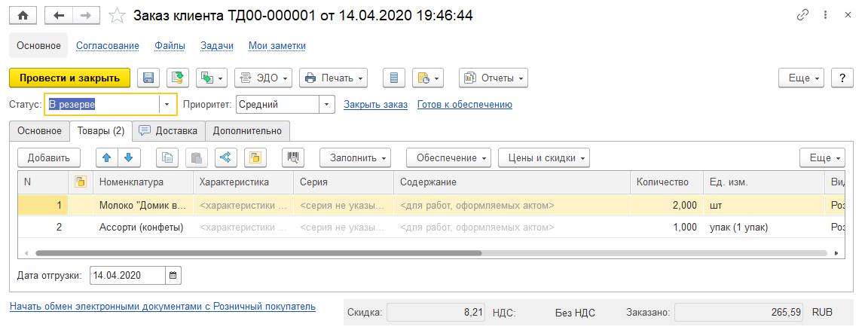Open the Дополнительно tab
Viewport: 868px width, 333px height.
(247, 130)
